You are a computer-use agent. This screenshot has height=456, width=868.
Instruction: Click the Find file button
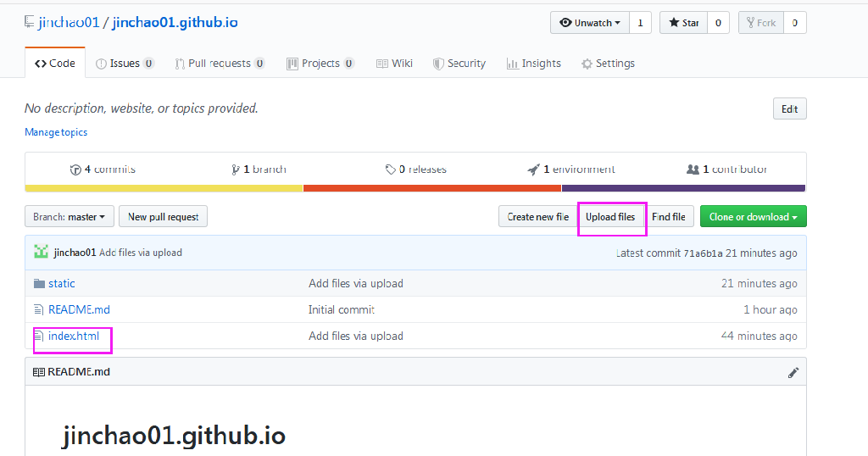[669, 216]
